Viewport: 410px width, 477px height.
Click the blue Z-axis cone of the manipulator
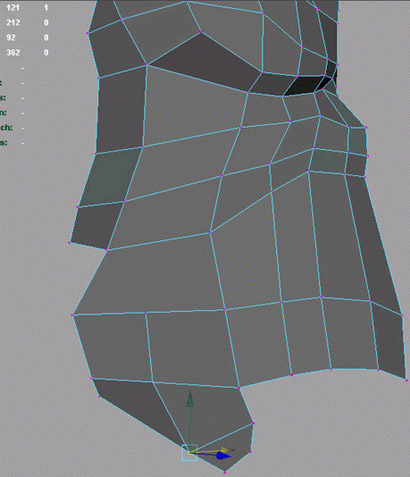223,456
